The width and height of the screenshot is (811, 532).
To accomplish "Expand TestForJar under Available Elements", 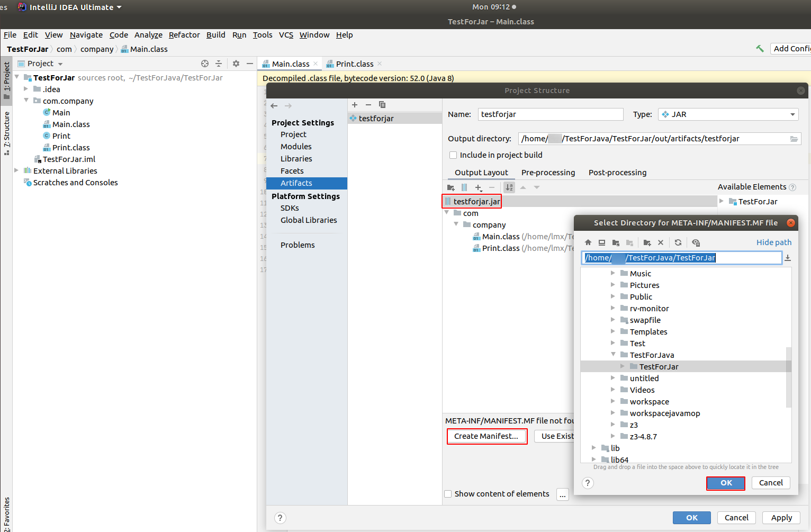I will point(722,201).
